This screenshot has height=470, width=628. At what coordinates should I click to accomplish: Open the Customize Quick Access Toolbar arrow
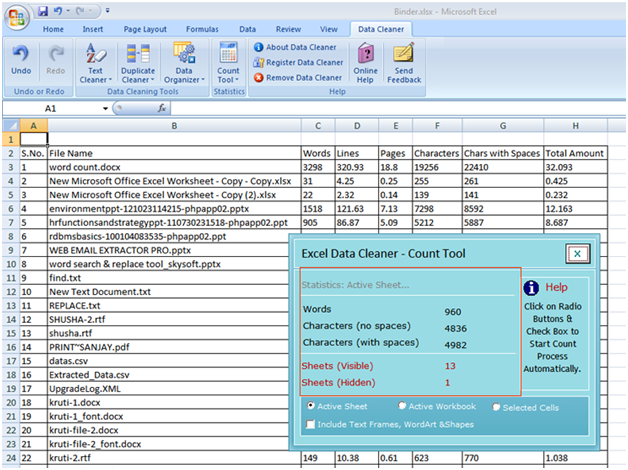pyautogui.click(x=107, y=11)
